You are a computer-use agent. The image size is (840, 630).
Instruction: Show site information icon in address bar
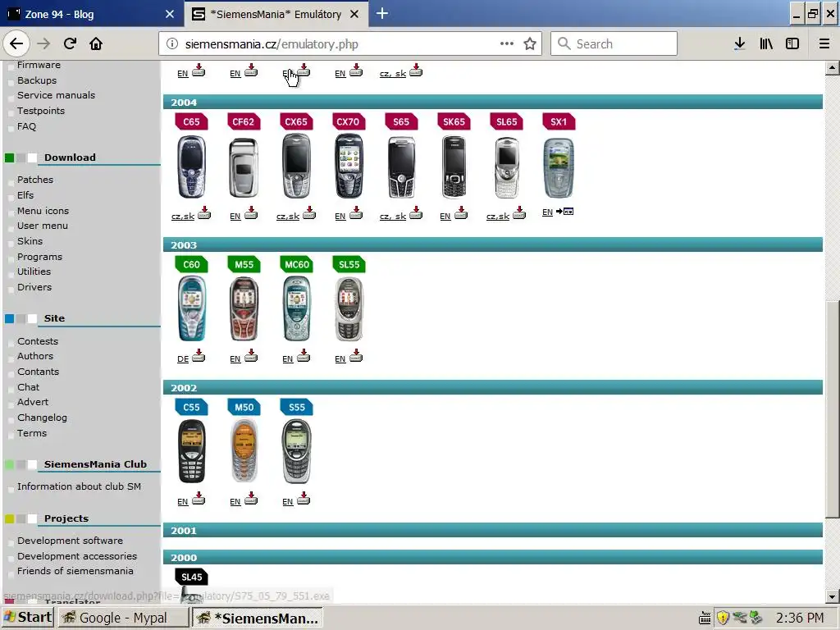172,44
